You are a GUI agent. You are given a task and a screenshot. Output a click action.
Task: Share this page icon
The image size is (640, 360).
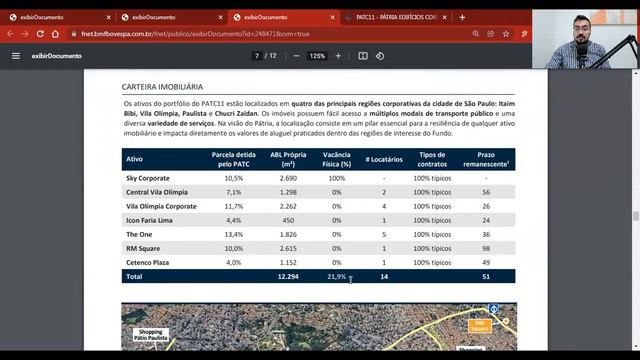pyautogui.click(x=491, y=34)
